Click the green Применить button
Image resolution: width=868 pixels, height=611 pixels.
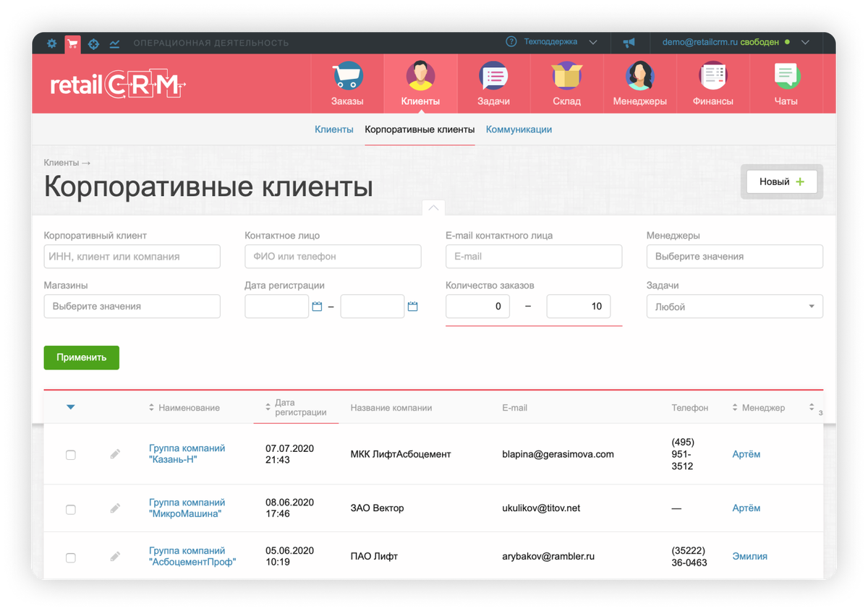(x=82, y=357)
